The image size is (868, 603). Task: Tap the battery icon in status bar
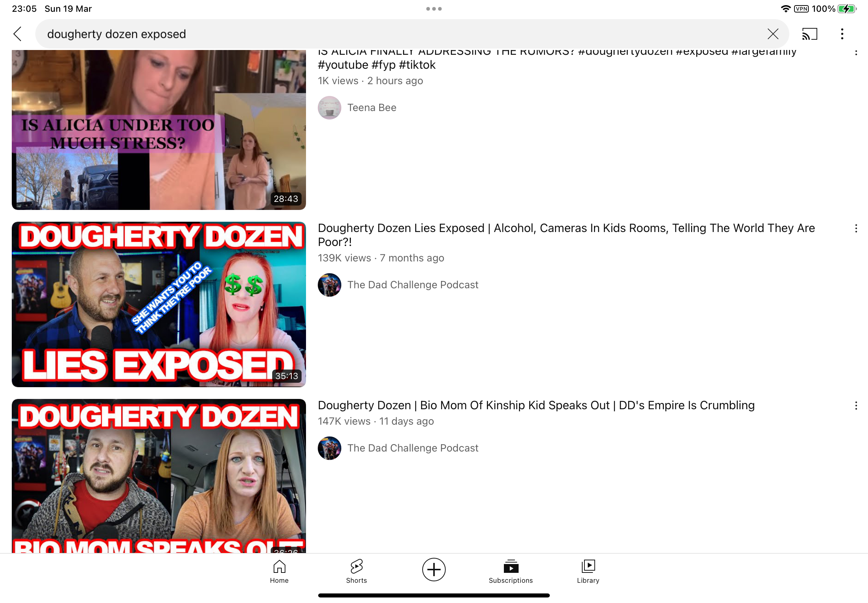pyautogui.click(x=847, y=9)
